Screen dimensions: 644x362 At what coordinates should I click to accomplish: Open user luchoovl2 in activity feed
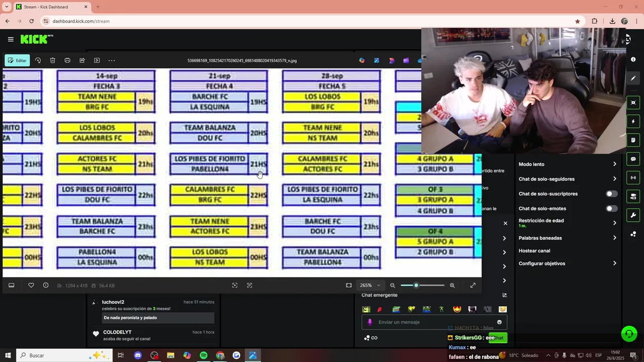click(113, 302)
